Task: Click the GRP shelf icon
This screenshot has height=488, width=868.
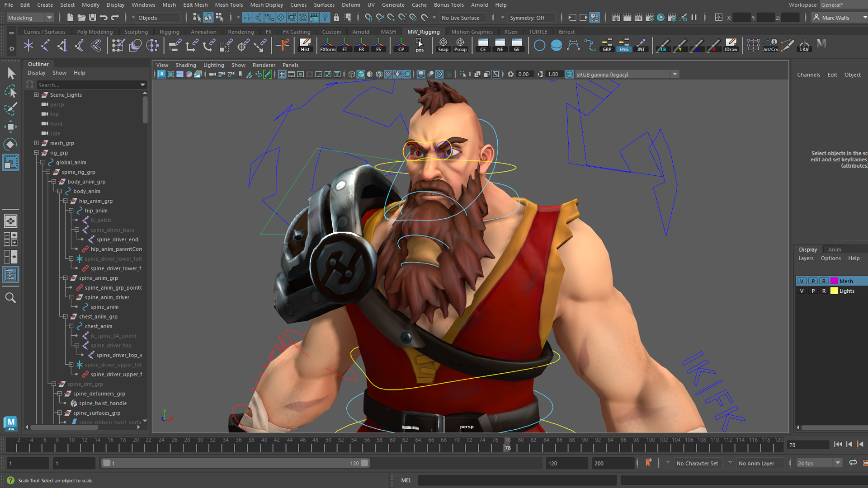Action: [607, 45]
